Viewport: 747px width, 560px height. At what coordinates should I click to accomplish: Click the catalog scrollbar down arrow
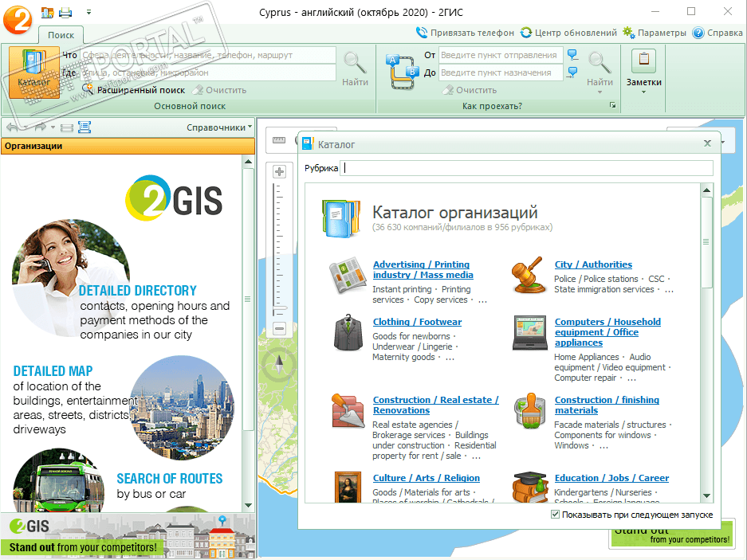click(x=706, y=496)
